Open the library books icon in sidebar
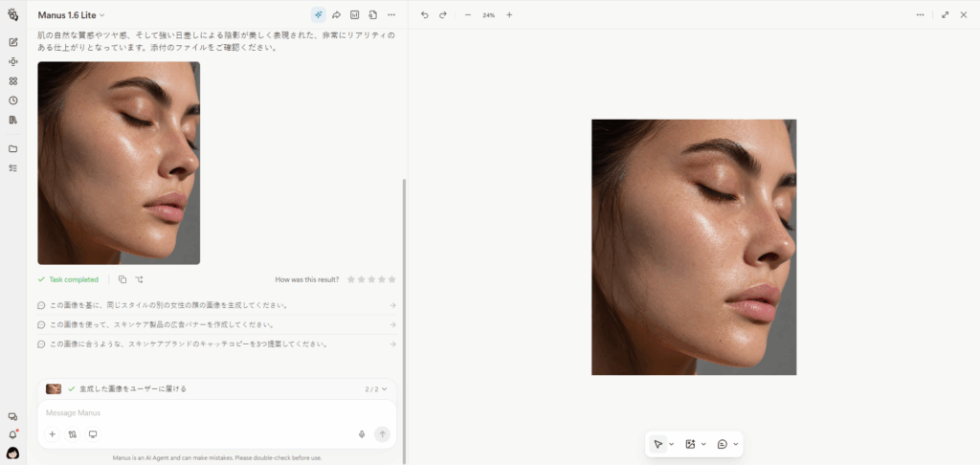This screenshot has height=465, width=980. click(13, 120)
